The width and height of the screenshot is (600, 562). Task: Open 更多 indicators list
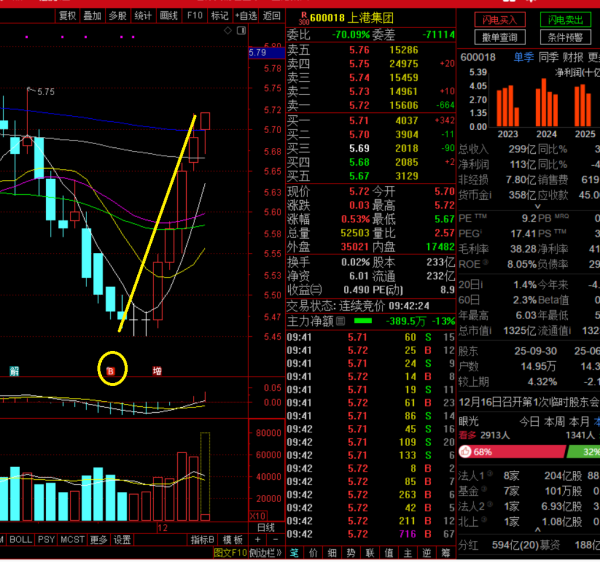[x=98, y=539]
